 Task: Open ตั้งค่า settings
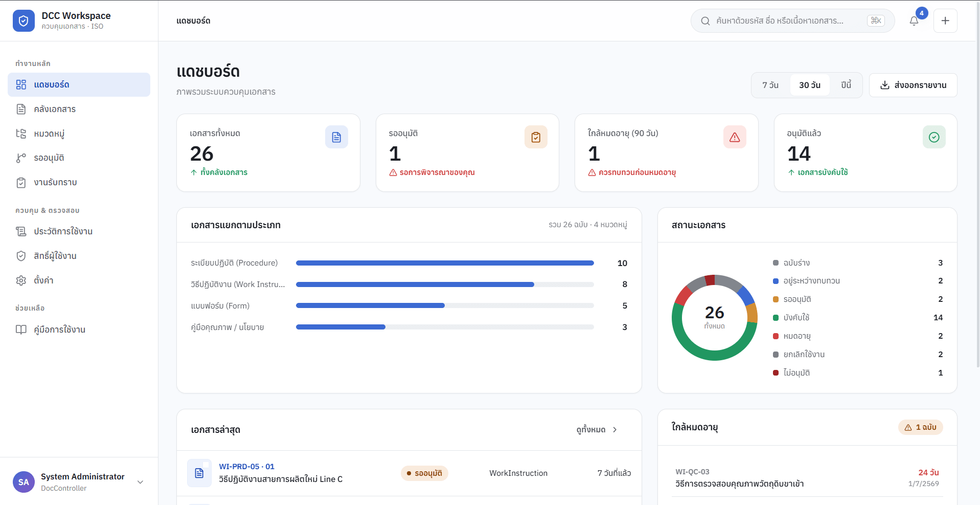[x=79, y=280]
